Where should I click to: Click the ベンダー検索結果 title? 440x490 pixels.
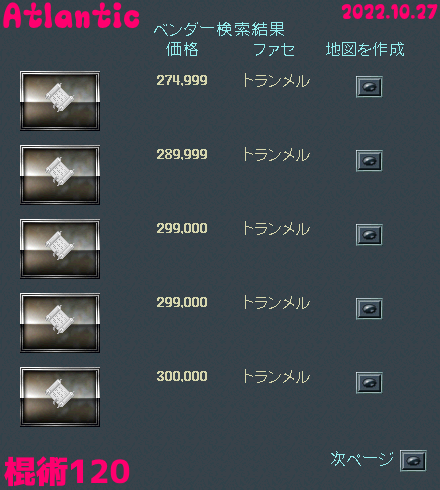pyautogui.click(x=219, y=29)
